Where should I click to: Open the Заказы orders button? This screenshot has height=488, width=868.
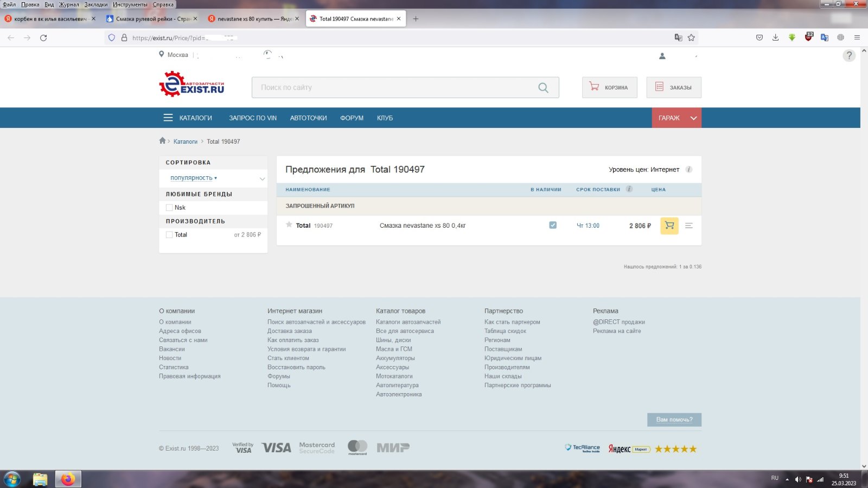click(x=674, y=87)
